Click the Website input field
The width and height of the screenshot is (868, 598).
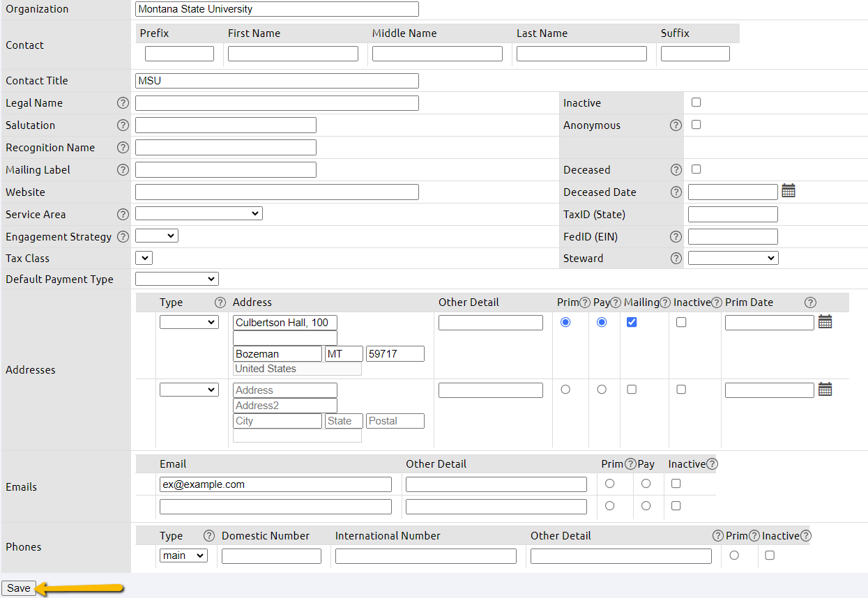pos(277,192)
